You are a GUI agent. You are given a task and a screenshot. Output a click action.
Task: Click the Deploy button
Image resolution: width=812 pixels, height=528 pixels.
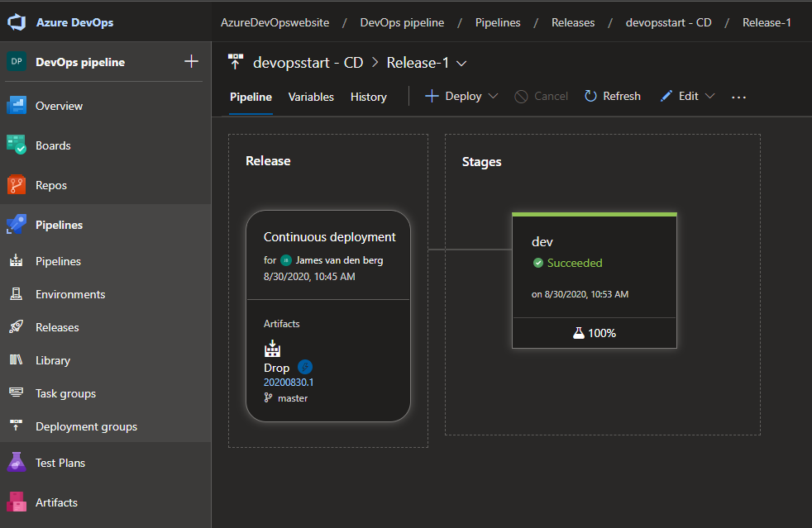[x=453, y=97]
